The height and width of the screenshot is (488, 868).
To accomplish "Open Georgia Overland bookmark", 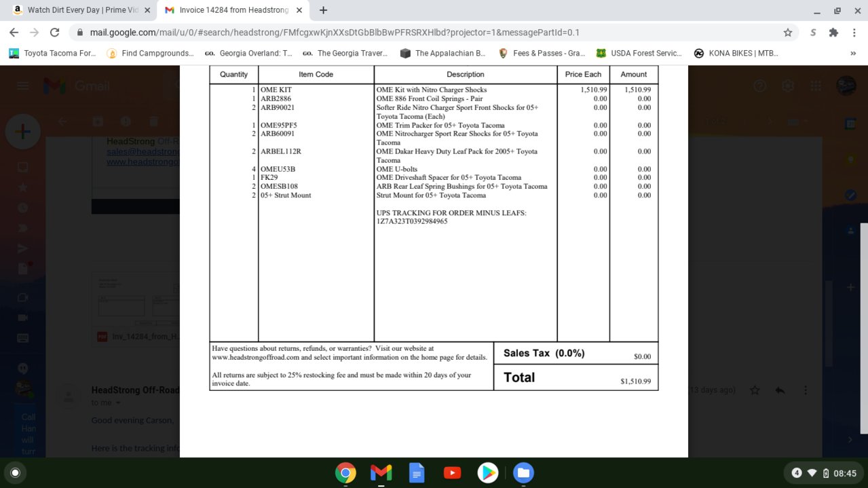I will point(248,53).
